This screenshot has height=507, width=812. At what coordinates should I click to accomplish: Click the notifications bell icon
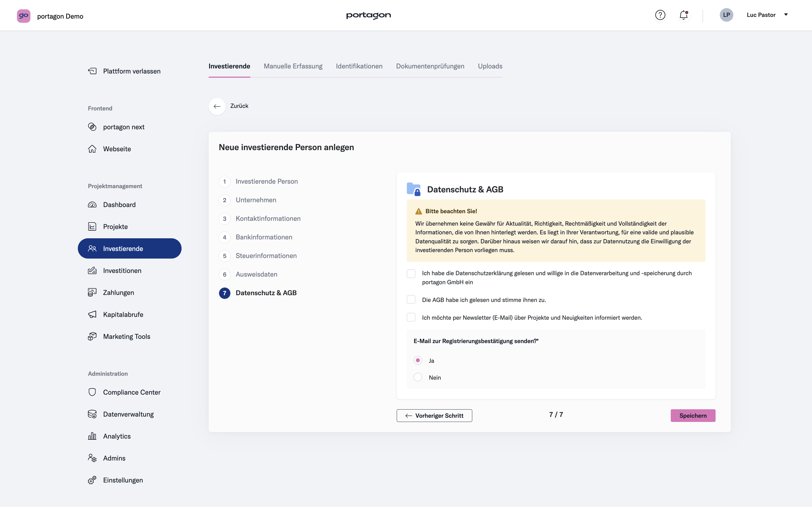point(683,15)
